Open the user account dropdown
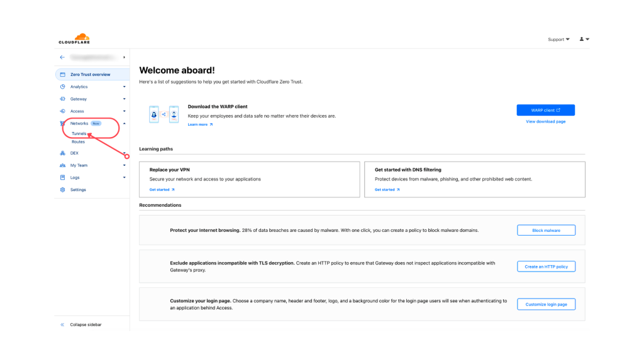This screenshot has width=644, height=362. click(584, 39)
